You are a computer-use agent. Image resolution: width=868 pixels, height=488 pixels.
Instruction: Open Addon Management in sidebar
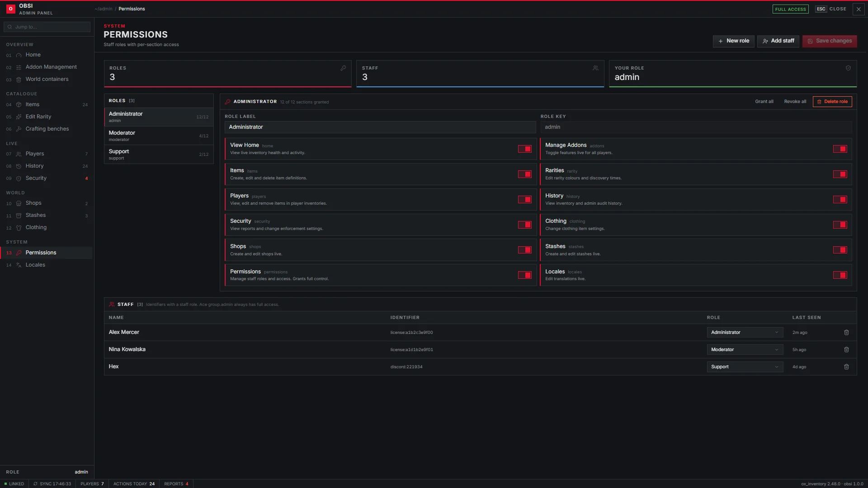[x=47, y=67]
